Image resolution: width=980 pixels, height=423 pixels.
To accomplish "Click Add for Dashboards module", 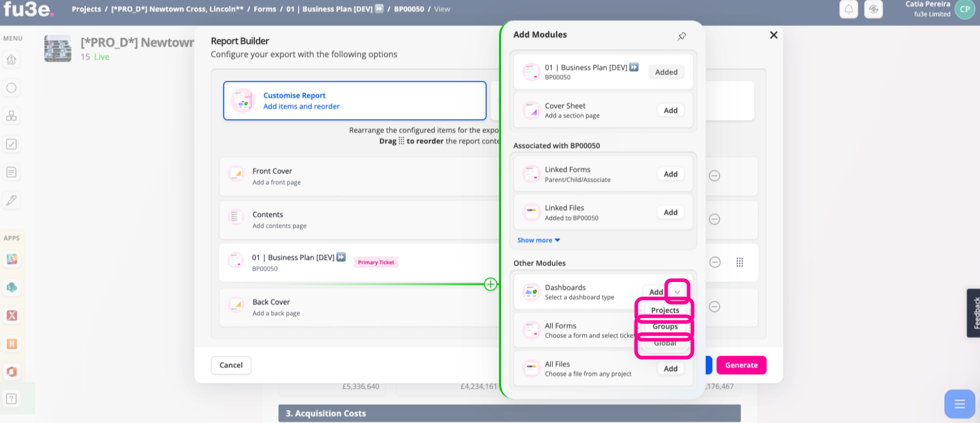I will click(656, 292).
